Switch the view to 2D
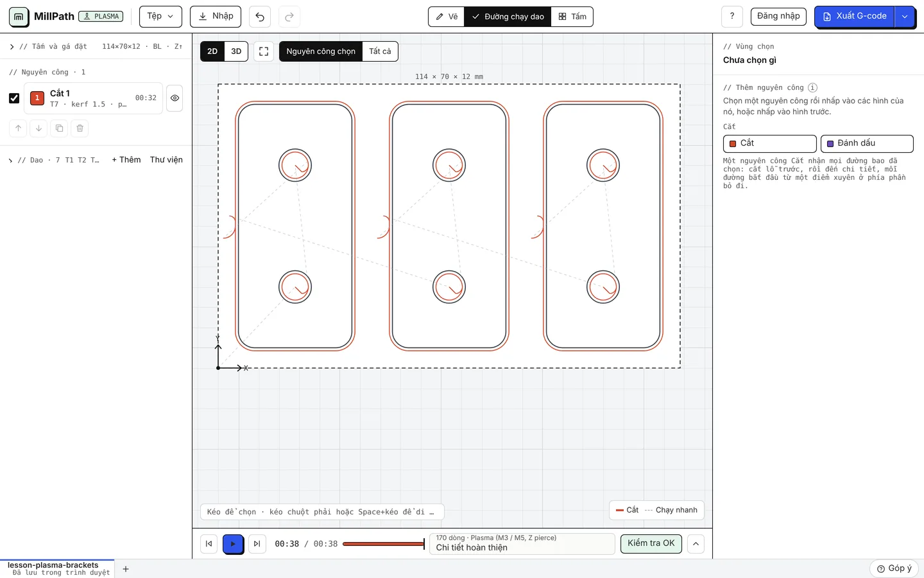 tap(212, 51)
